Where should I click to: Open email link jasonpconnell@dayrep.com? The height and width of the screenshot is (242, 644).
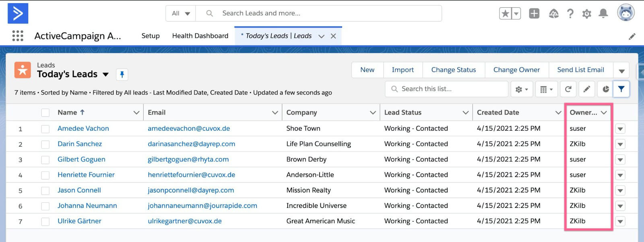click(x=191, y=190)
